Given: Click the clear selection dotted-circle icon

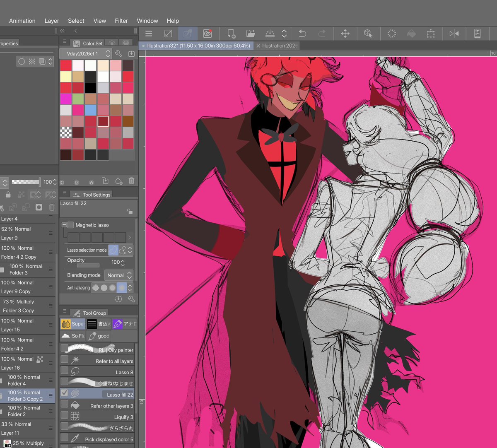Looking at the screenshot, I should point(391,34).
